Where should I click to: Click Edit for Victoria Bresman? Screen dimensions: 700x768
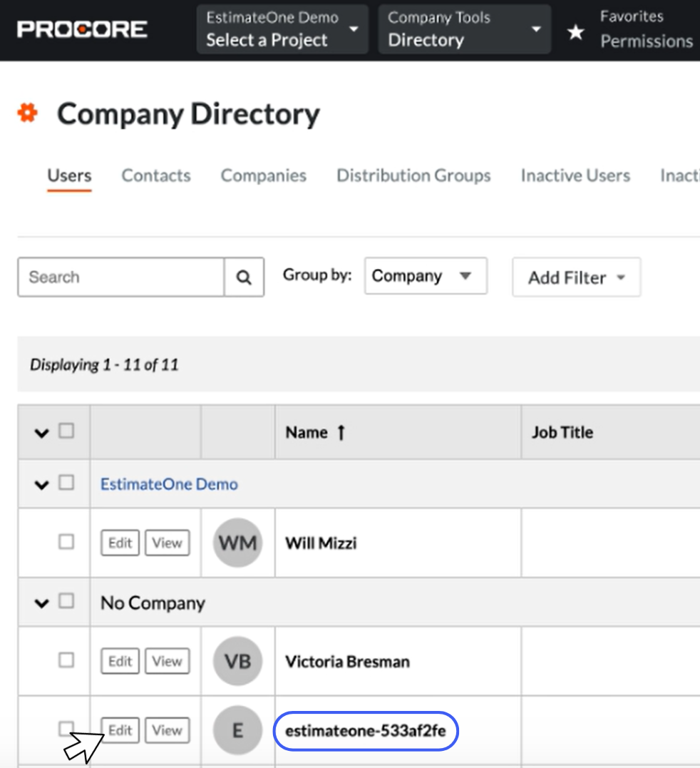[120, 661]
